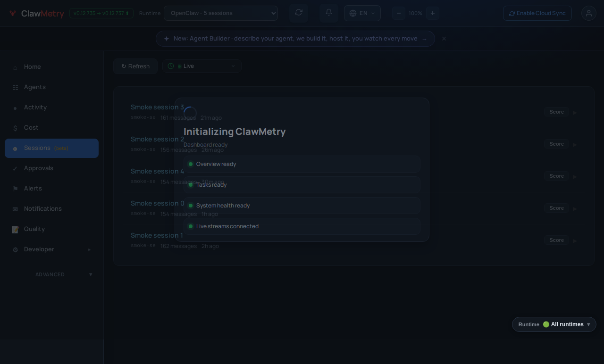Expand Smoke session 4 row arrow
Viewport: 604px width, 364px height.
coord(575,177)
